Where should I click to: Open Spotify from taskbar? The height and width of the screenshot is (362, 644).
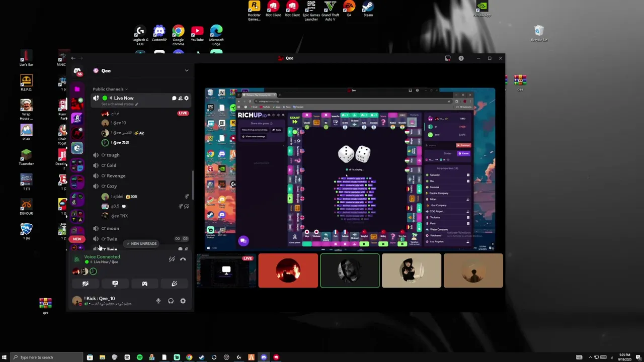[x=139, y=357]
